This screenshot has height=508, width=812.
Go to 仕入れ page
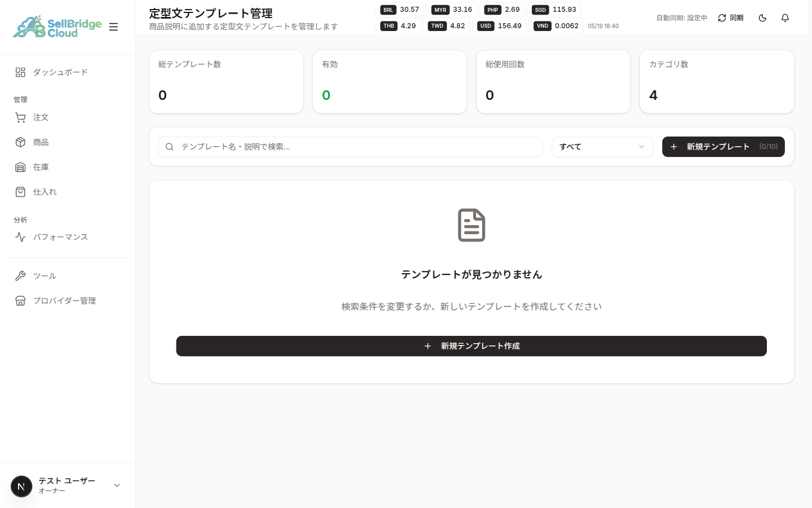68,192
